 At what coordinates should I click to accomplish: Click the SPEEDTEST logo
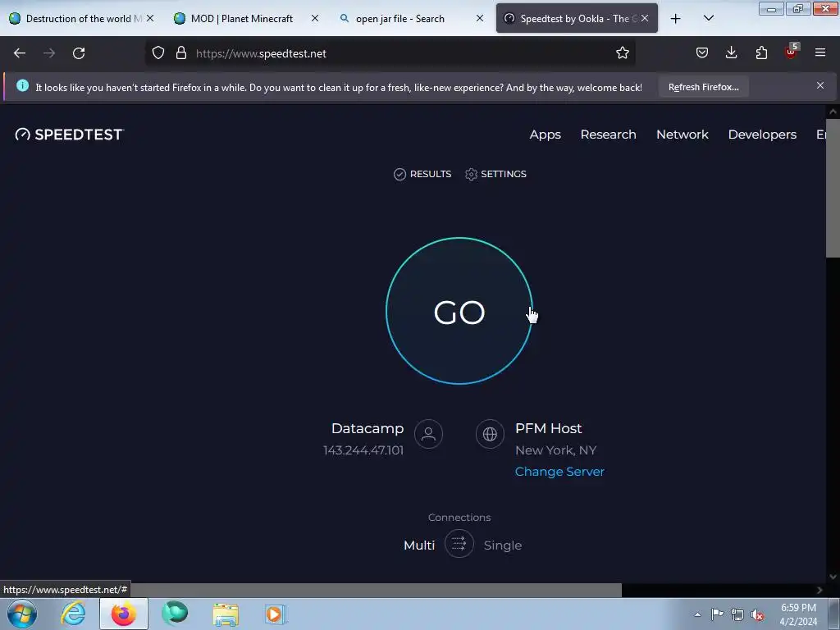point(70,135)
